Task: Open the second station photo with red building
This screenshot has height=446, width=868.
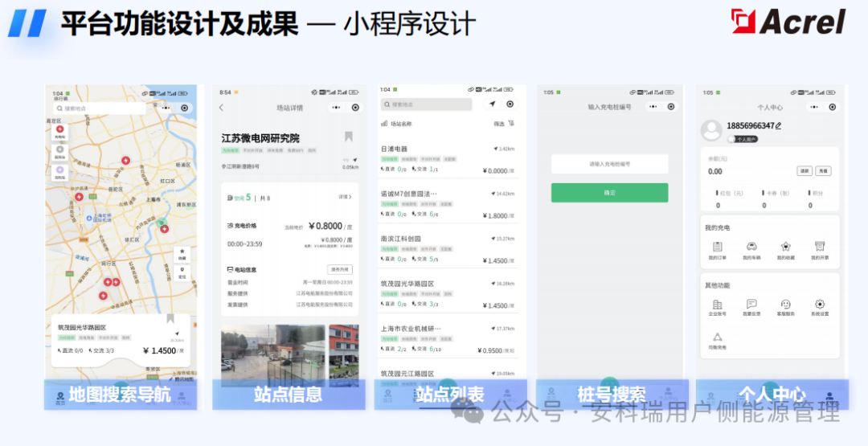Action: coord(344,355)
